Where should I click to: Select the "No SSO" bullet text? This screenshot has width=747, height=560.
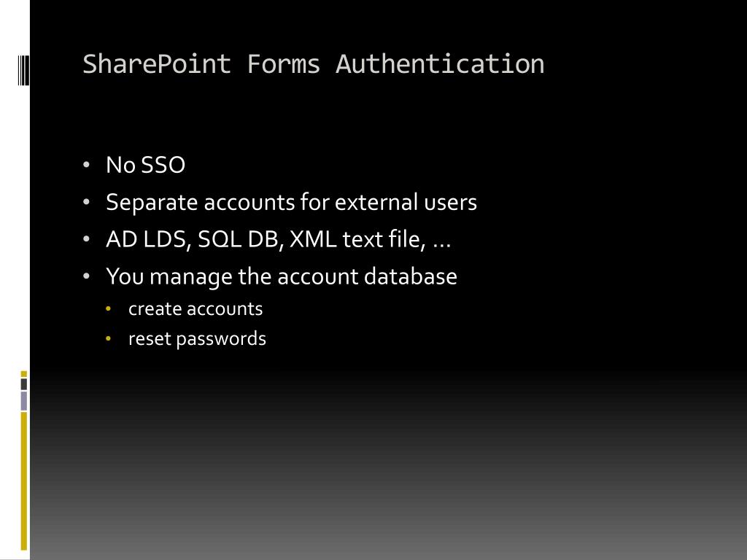(x=145, y=166)
